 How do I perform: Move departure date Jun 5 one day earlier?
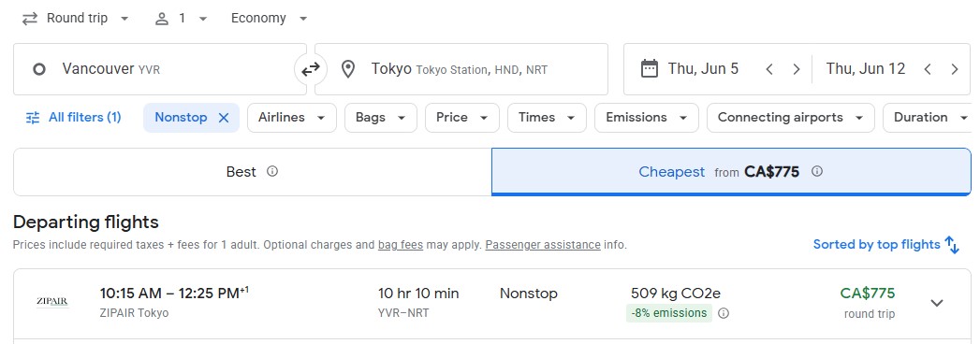[769, 69]
